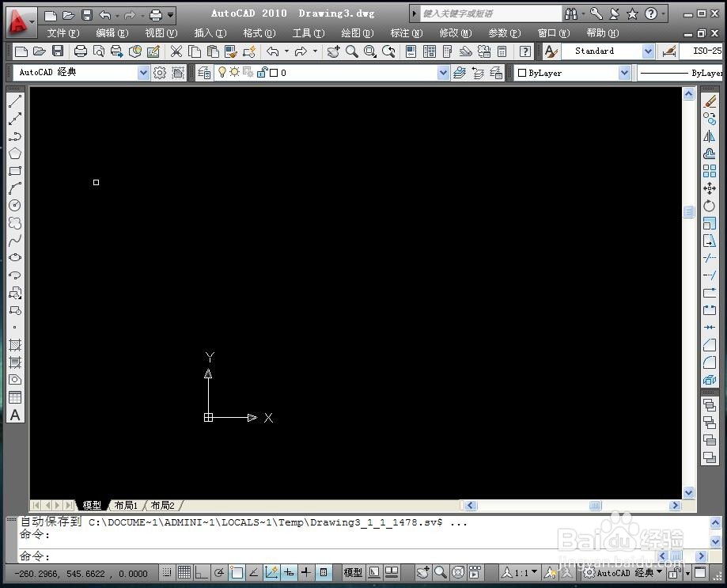This screenshot has width=727, height=588.
Task: Click the Mirror tool
Action: coord(710,136)
